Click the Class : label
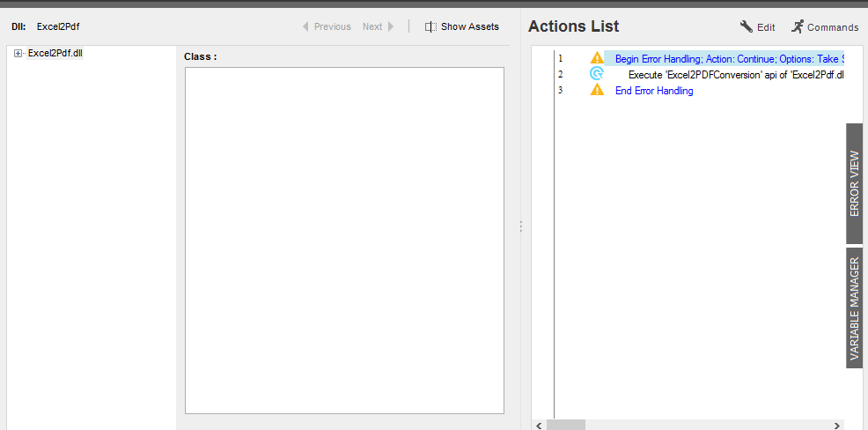868x430 pixels. point(201,56)
